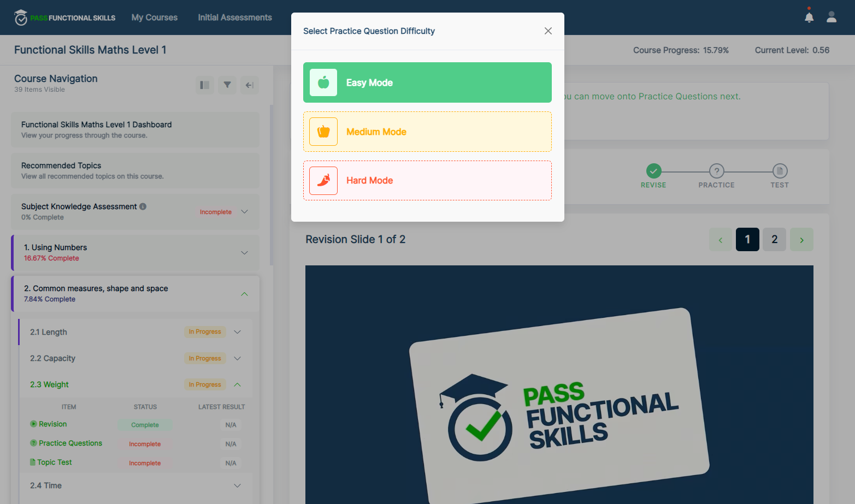
Task: Click the Revise step checkmark icon
Action: (x=653, y=171)
